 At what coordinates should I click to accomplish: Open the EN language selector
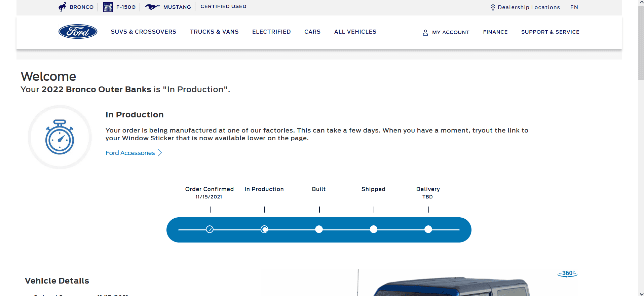click(574, 7)
